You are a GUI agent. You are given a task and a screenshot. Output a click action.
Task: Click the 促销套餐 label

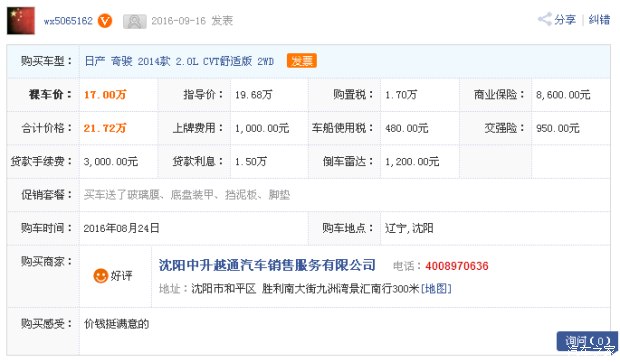(x=47, y=195)
